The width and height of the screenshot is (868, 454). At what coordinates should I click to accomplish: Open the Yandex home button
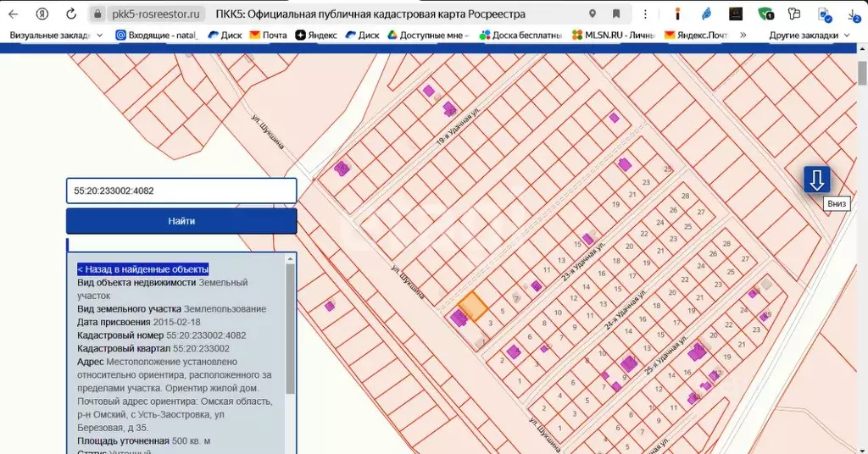pyautogui.click(x=42, y=14)
